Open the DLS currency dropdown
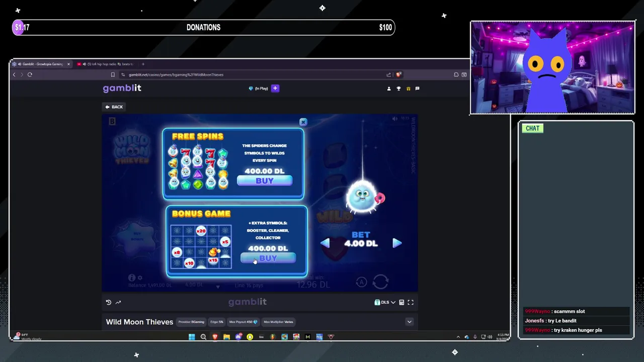The width and height of the screenshot is (644, 362). [385, 302]
